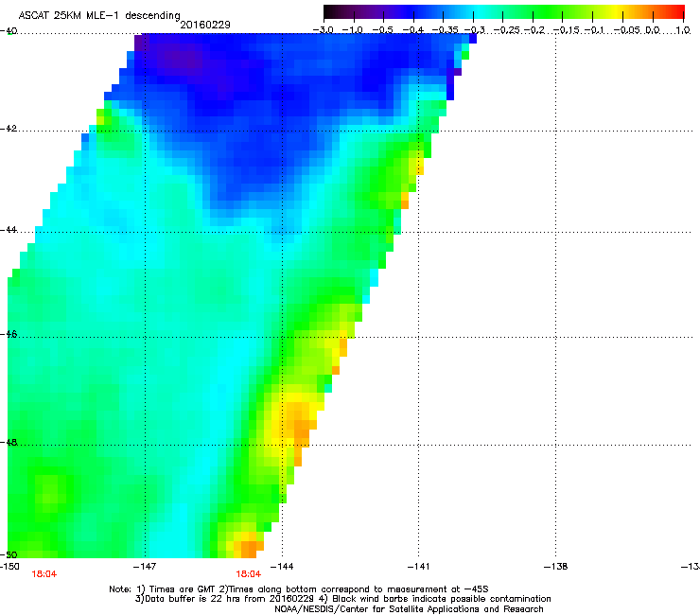Click the latitude label -42

[x=9, y=128]
